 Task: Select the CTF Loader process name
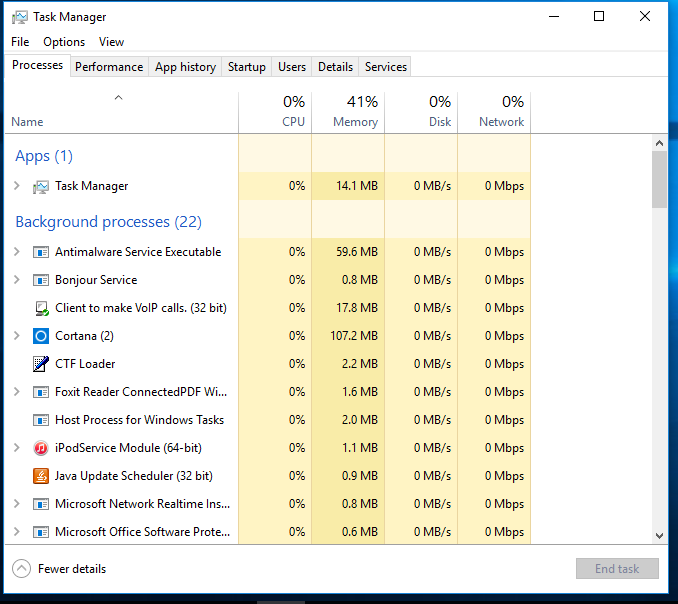[85, 364]
